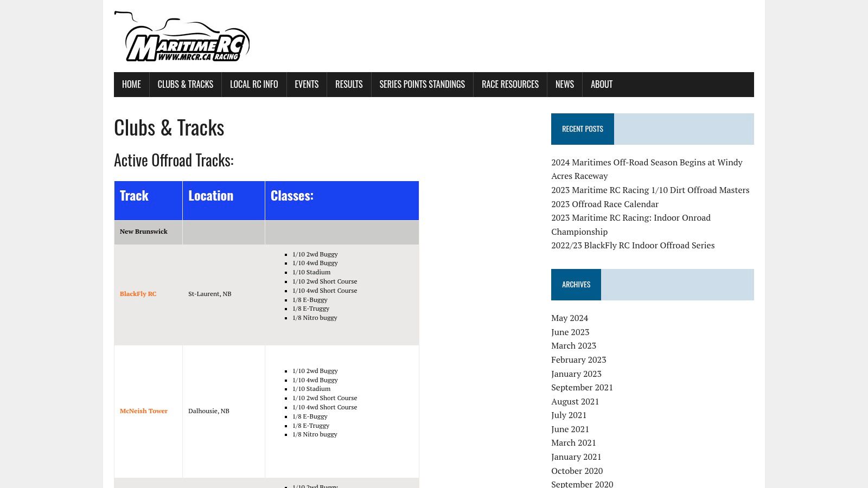
Task: Open Series Points Standings page
Action: click(422, 85)
